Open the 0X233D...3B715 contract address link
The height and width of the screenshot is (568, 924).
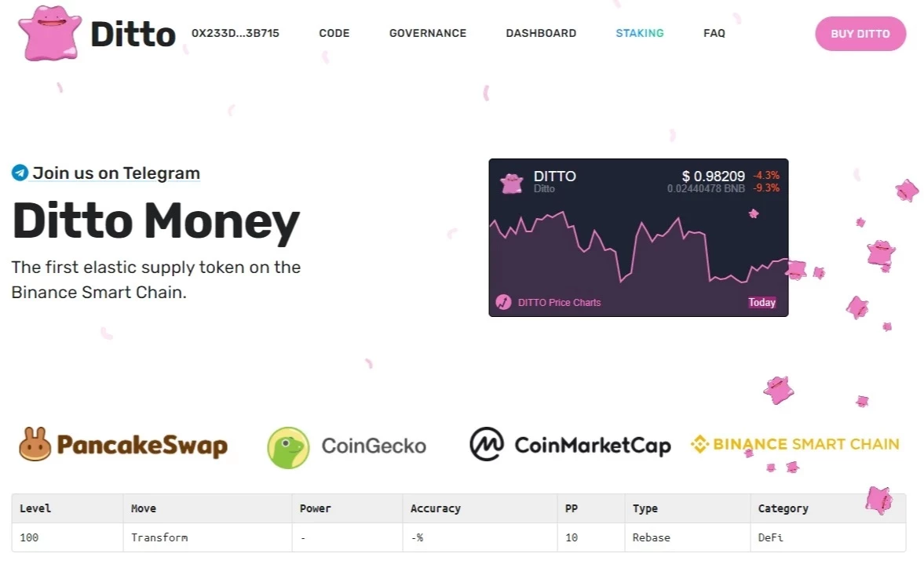pos(236,34)
